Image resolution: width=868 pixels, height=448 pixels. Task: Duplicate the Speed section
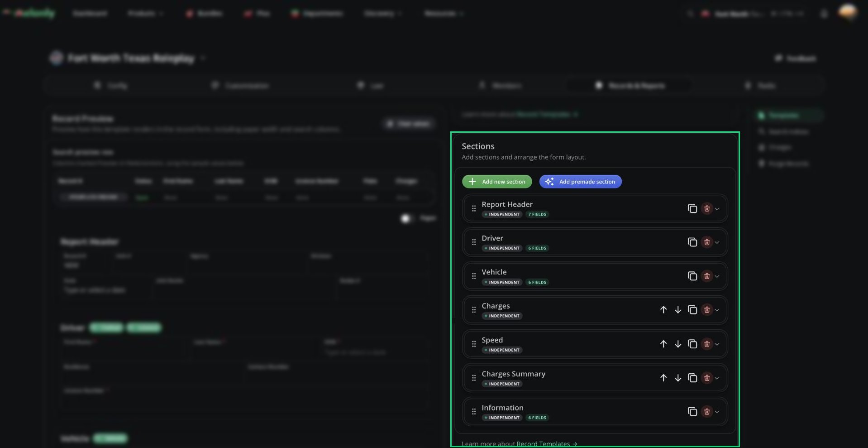coord(692,344)
